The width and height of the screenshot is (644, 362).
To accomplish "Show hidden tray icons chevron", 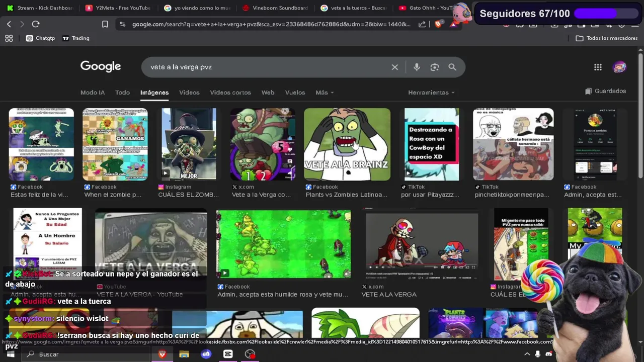I will pyautogui.click(x=527, y=354).
